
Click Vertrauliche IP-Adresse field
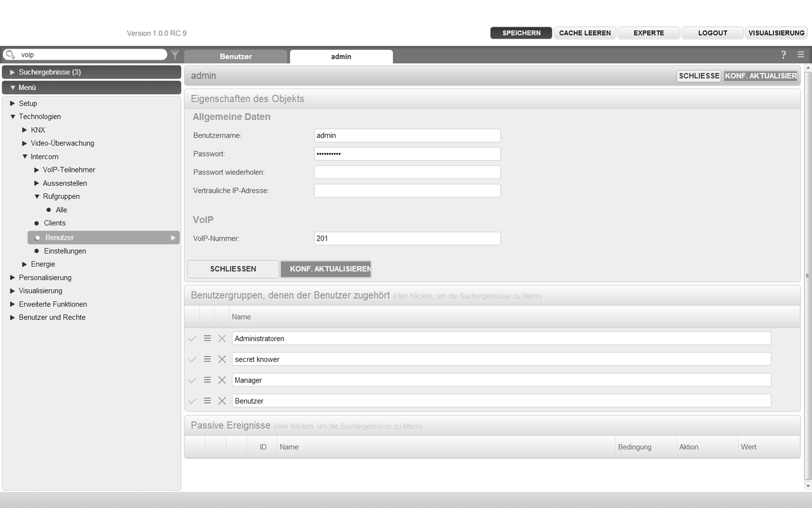[x=407, y=190]
